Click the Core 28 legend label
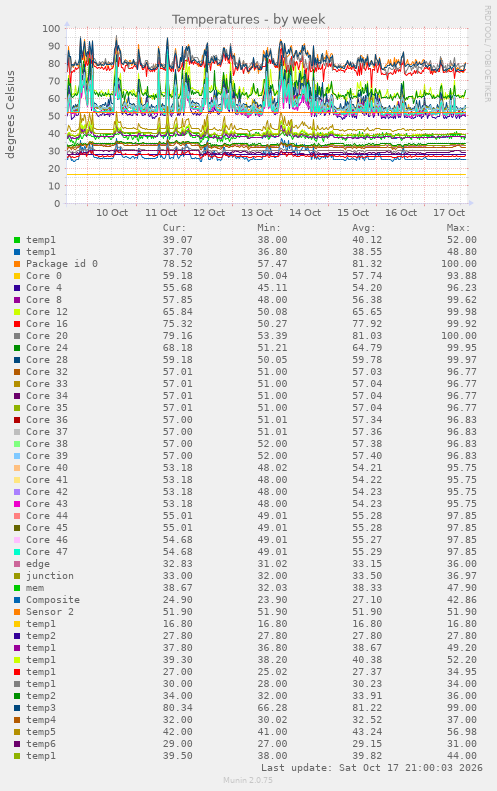 (47, 360)
